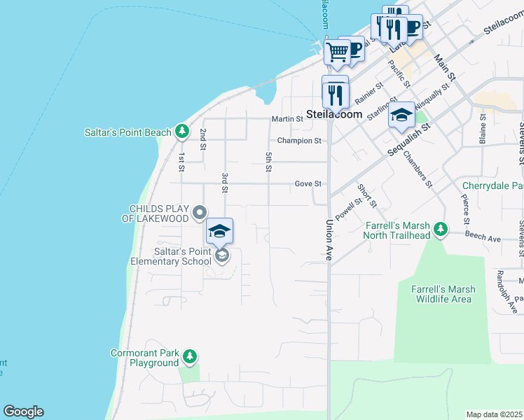
Task: Open Farrell's Marsh North Trailhead park icon
Action: click(x=440, y=229)
